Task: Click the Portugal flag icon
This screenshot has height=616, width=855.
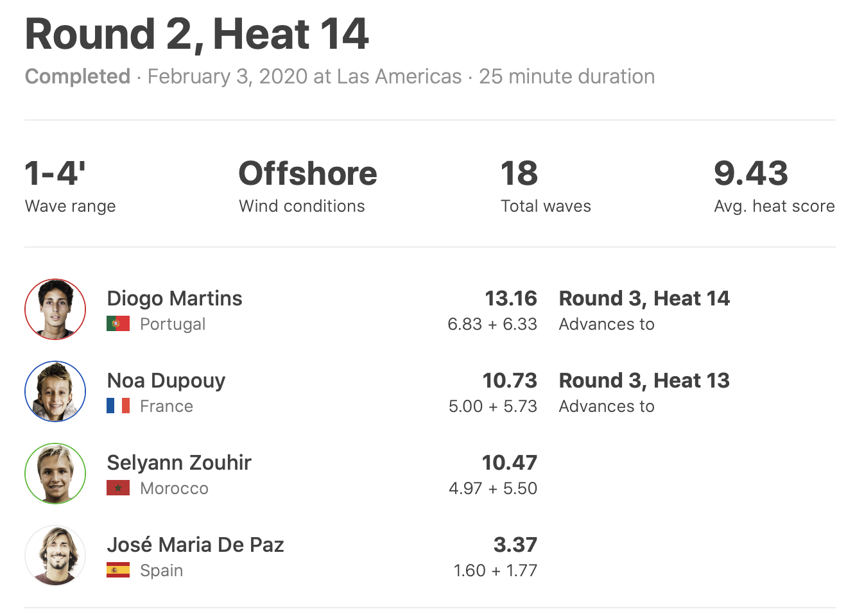Action: 118,324
